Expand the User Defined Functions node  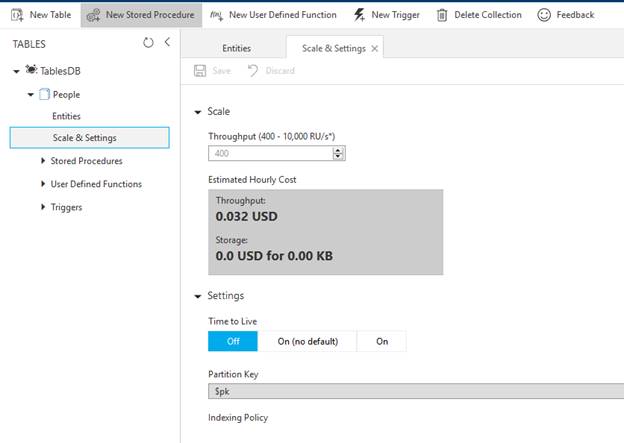pos(42,184)
